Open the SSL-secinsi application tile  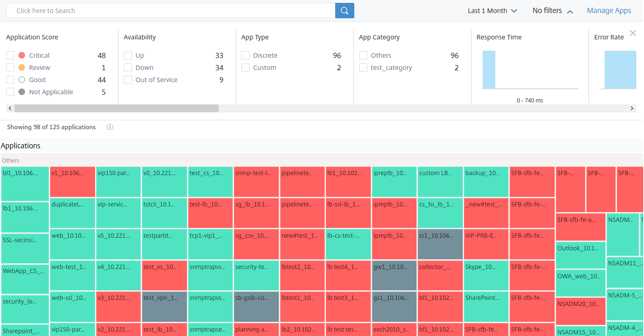point(25,248)
